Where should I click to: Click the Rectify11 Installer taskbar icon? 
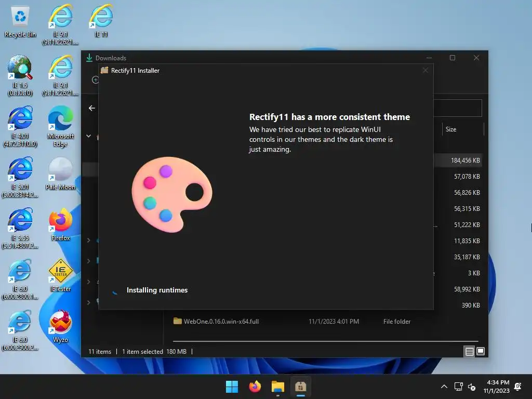pyautogui.click(x=301, y=387)
